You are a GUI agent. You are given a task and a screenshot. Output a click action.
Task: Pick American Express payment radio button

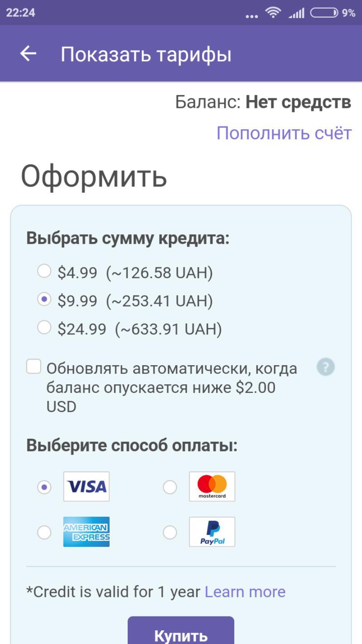(x=44, y=533)
